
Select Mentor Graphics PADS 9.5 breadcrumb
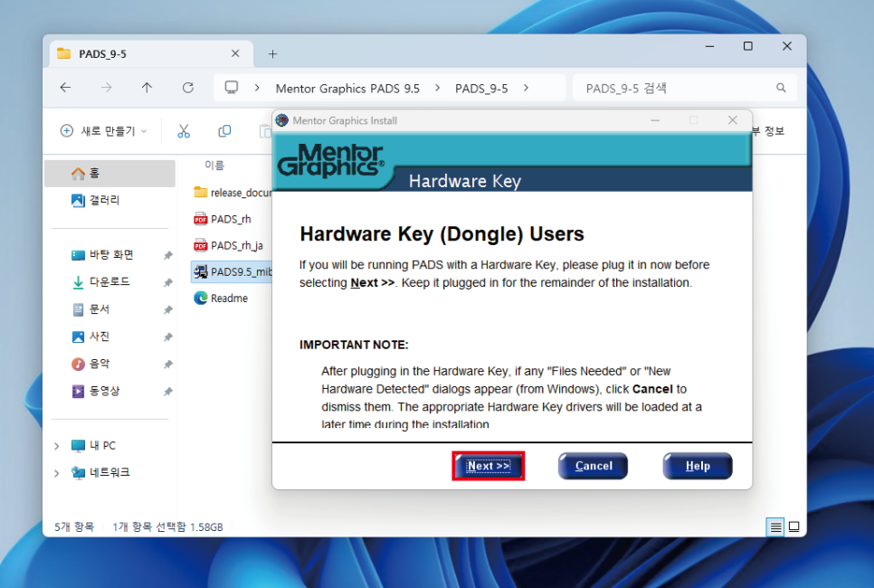[x=347, y=89]
